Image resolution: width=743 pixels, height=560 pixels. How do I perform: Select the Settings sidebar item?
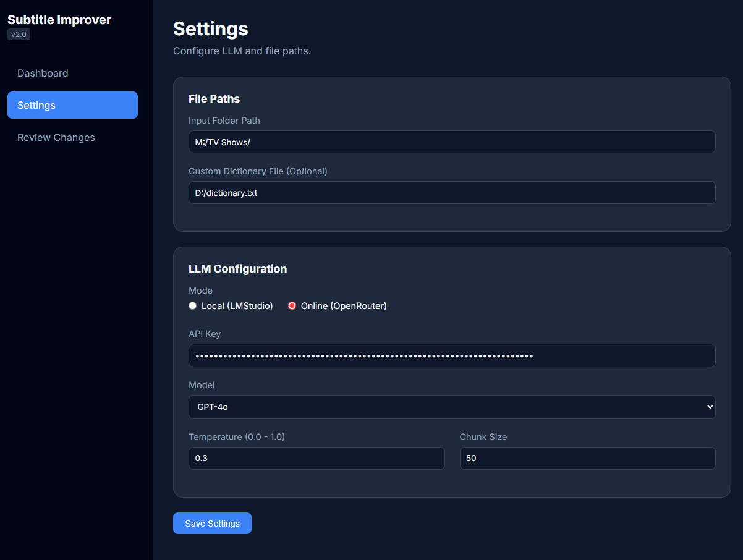point(72,105)
